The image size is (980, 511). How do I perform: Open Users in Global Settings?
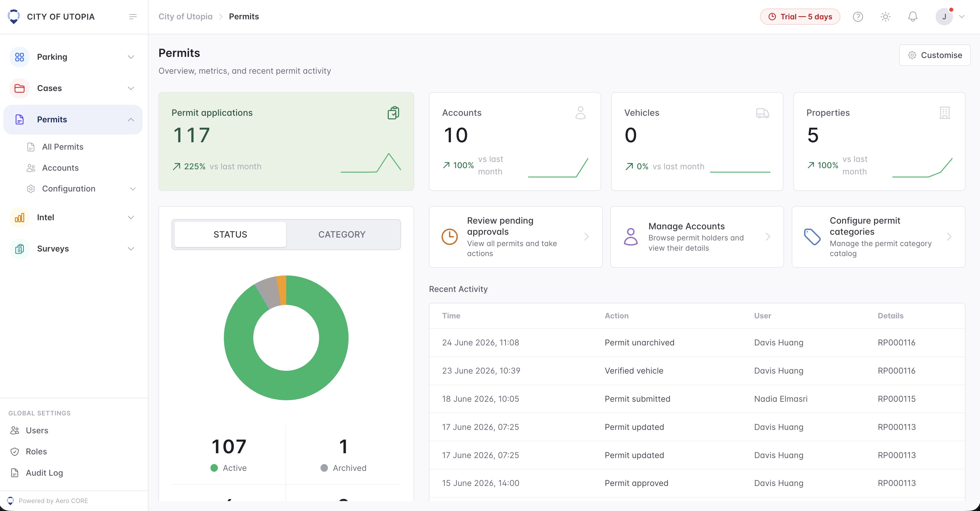(37, 430)
